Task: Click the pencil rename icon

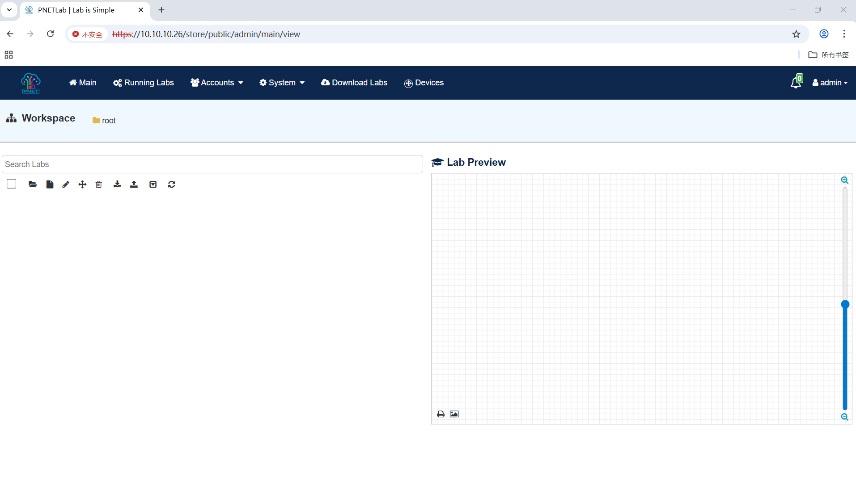Action: click(66, 185)
